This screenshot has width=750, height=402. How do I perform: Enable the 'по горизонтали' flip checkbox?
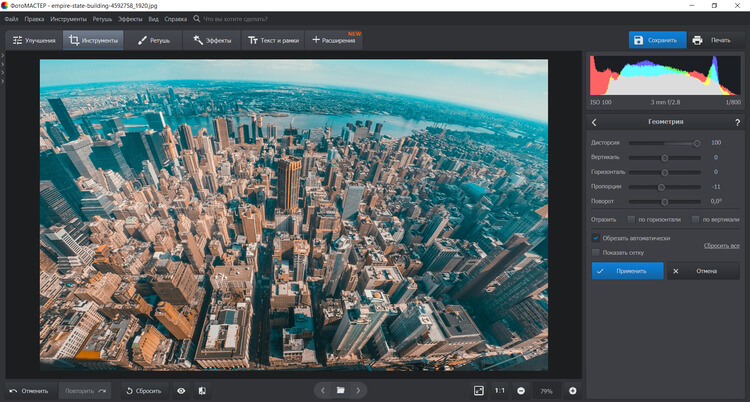point(631,219)
